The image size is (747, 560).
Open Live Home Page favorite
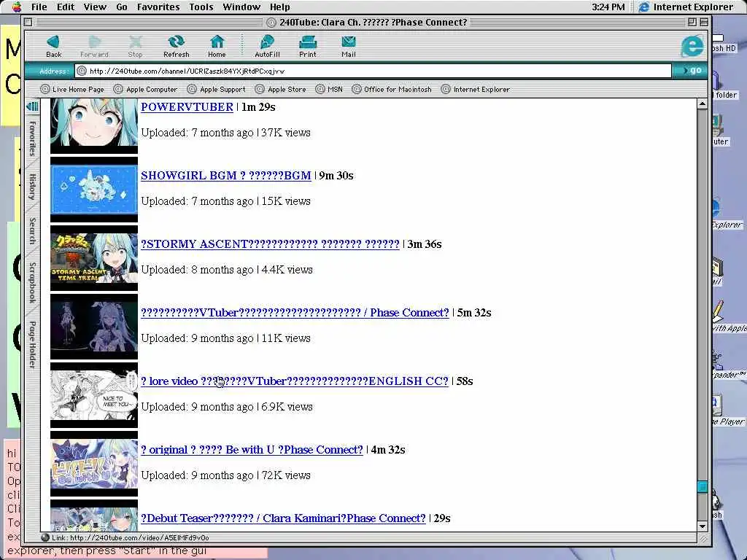coord(72,89)
